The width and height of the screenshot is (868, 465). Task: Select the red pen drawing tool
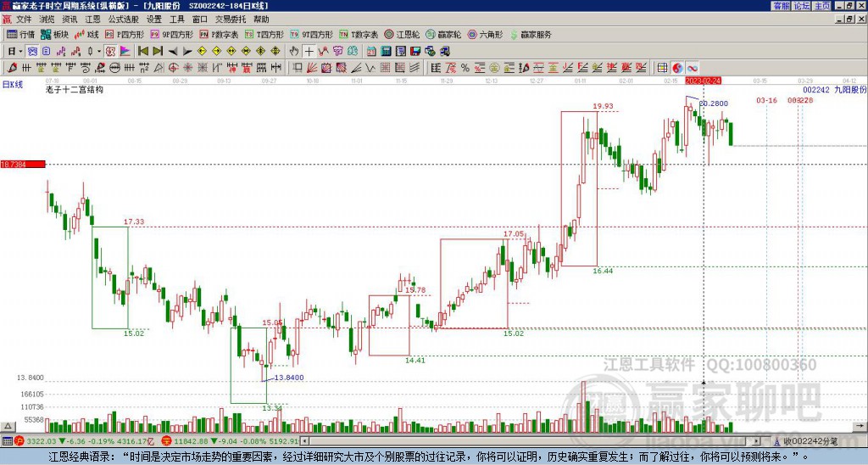(12, 68)
